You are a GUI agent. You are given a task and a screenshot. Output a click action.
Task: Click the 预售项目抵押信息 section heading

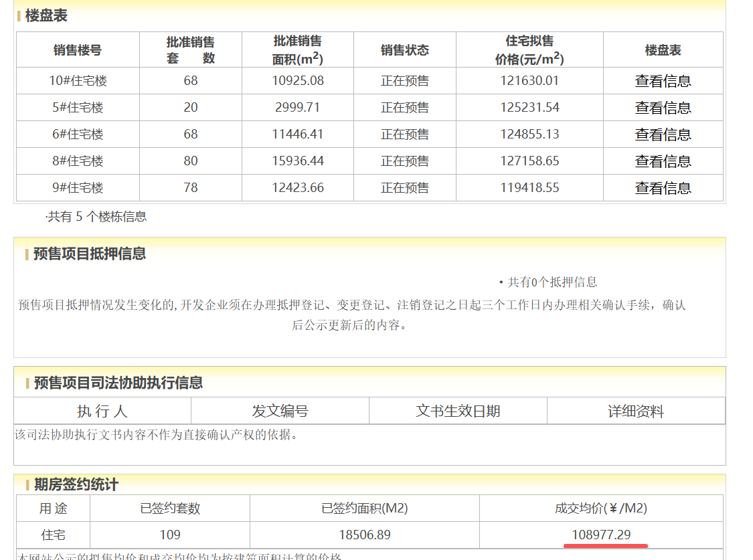coord(90,254)
